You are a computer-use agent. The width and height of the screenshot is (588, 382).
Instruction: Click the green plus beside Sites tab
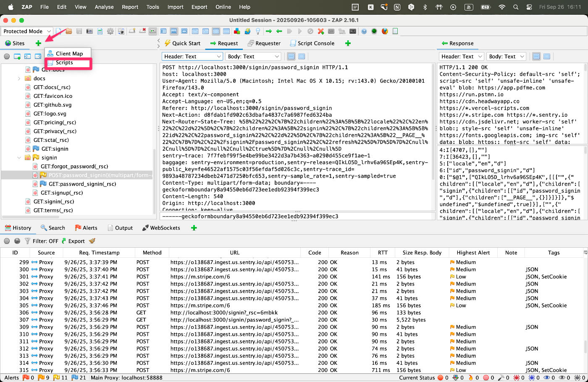coord(38,43)
